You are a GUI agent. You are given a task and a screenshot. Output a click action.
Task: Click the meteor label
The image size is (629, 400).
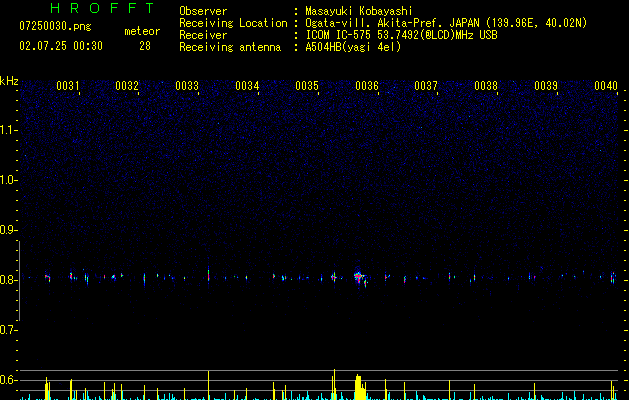click(x=142, y=31)
